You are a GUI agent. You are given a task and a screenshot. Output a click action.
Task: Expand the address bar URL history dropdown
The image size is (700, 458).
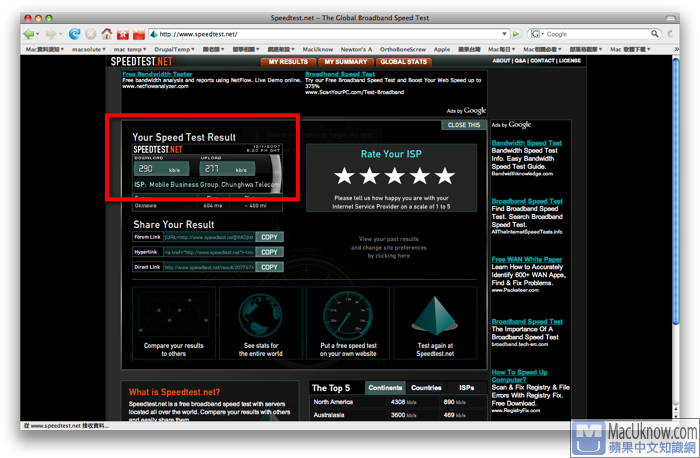point(504,34)
